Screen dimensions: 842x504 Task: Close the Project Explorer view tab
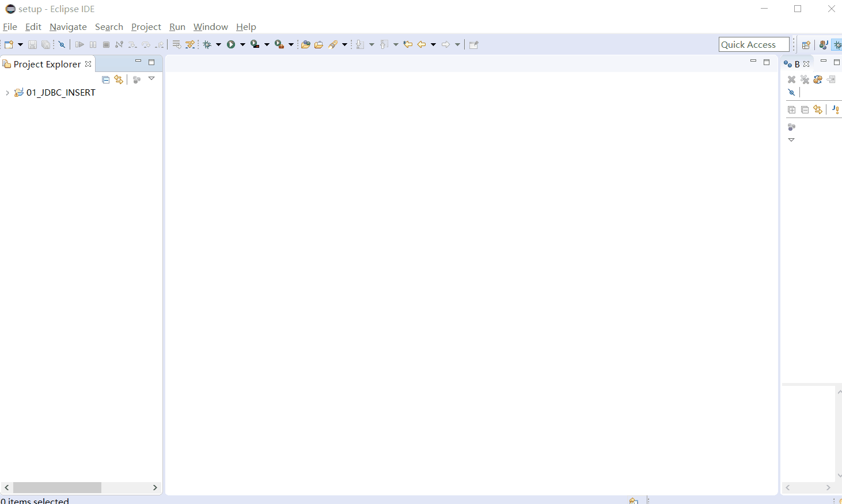click(x=88, y=64)
